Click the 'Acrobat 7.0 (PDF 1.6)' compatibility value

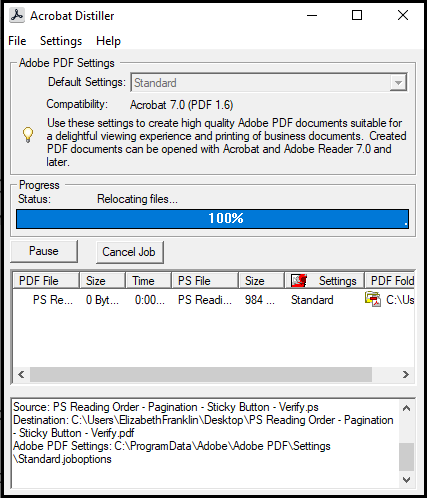(x=182, y=105)
